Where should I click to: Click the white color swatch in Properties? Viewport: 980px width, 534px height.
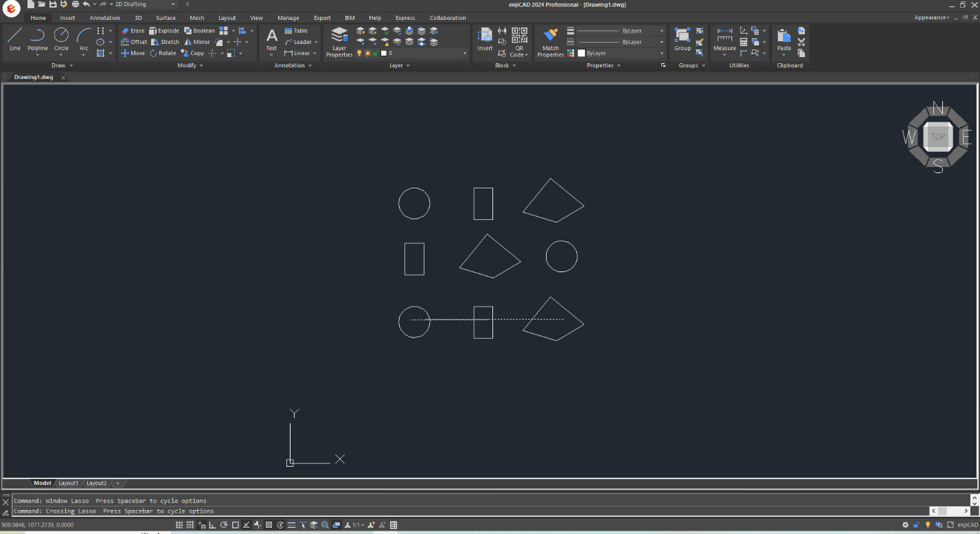(x=581, y=53)
